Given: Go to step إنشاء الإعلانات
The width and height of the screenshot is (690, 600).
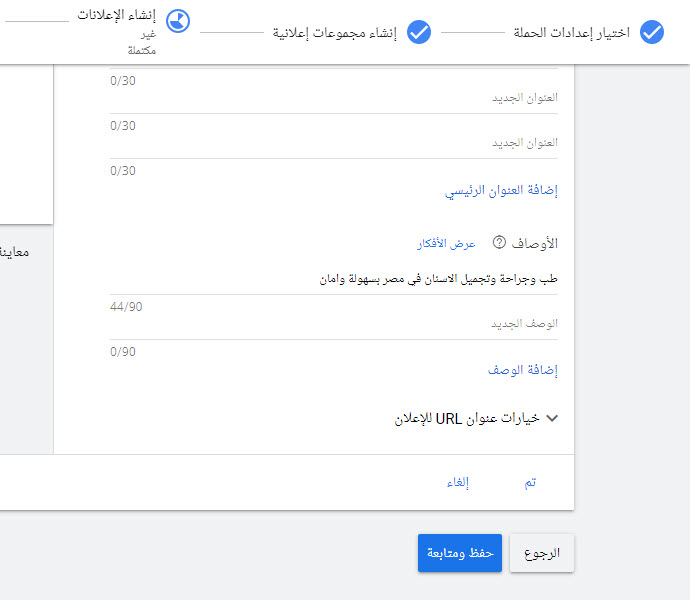Looking at the screenshot, I should point(117,15).
